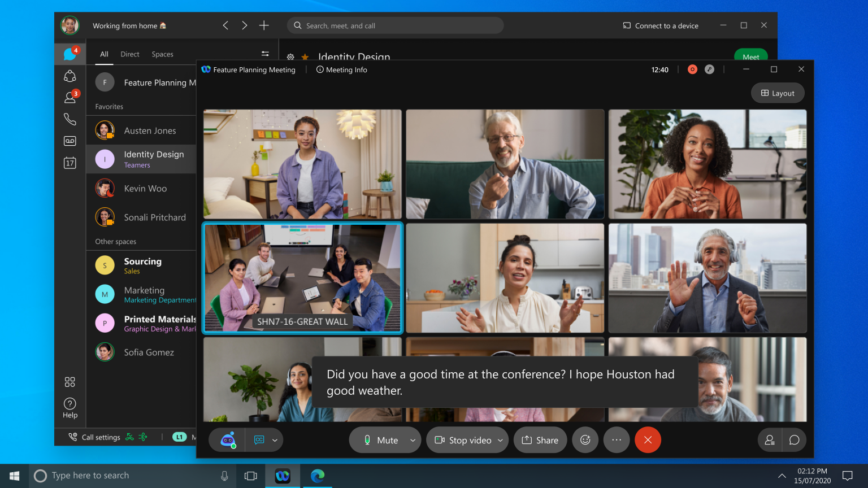The width and height of the screenshot is (868, 488).
Task: Open Meeting Info in the title bar
Action: [341, 69]
